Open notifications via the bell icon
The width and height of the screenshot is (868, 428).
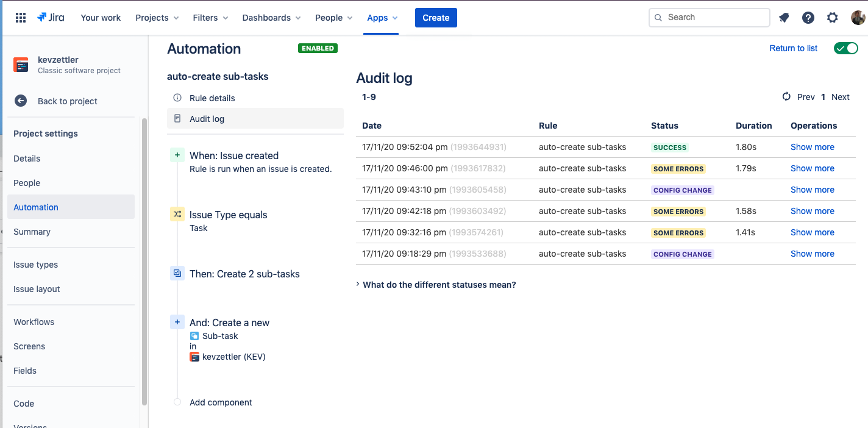point(784,18)
